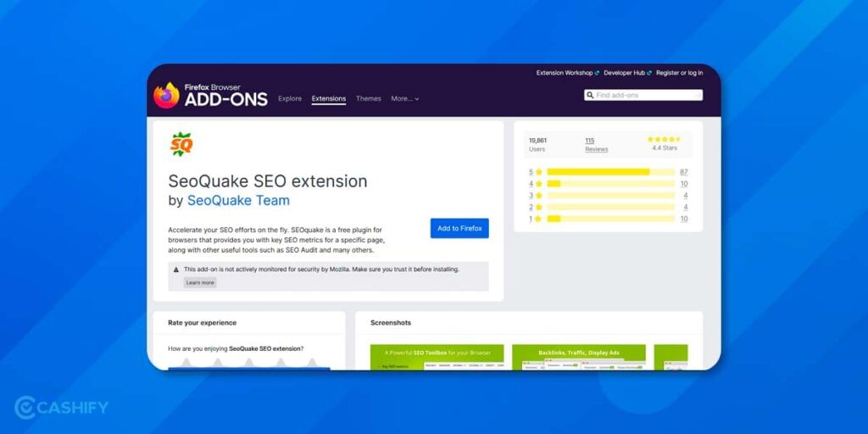Click the Rate your experience heading
The width and height of the screenshot is (868, 434).
point(202,323)
